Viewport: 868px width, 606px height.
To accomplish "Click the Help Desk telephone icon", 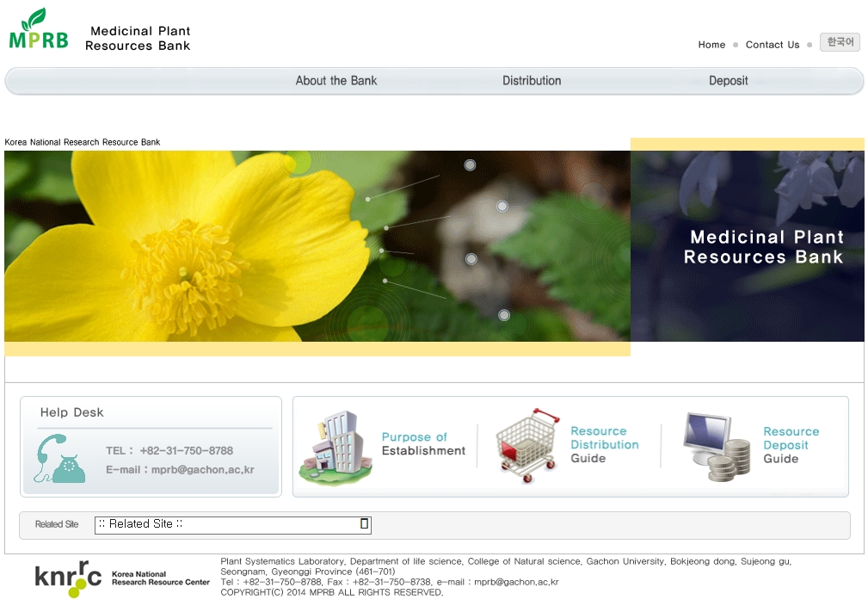I will (x=59, y=459).
